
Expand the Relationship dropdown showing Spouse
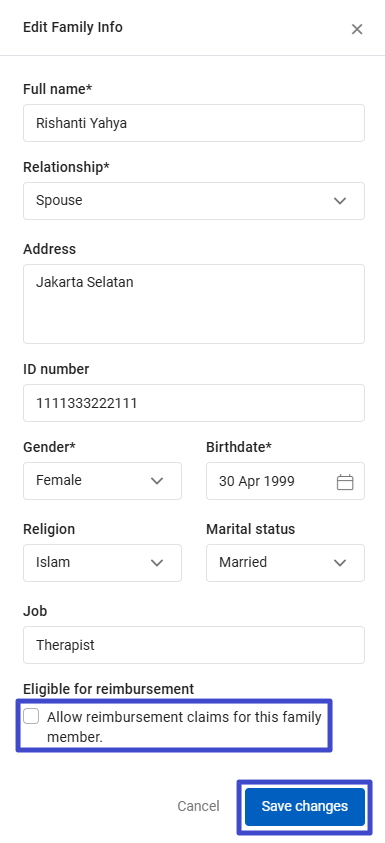click(x=194, y=201)
